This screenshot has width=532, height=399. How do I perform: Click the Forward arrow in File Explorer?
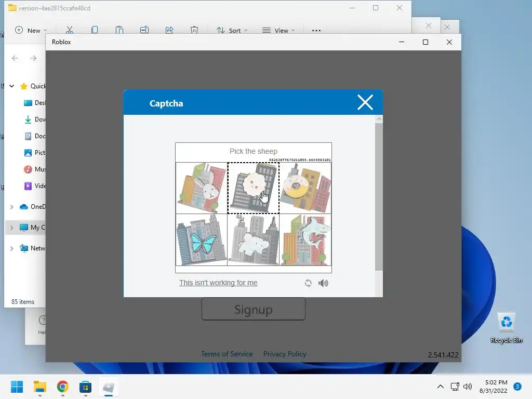point(33,58)
